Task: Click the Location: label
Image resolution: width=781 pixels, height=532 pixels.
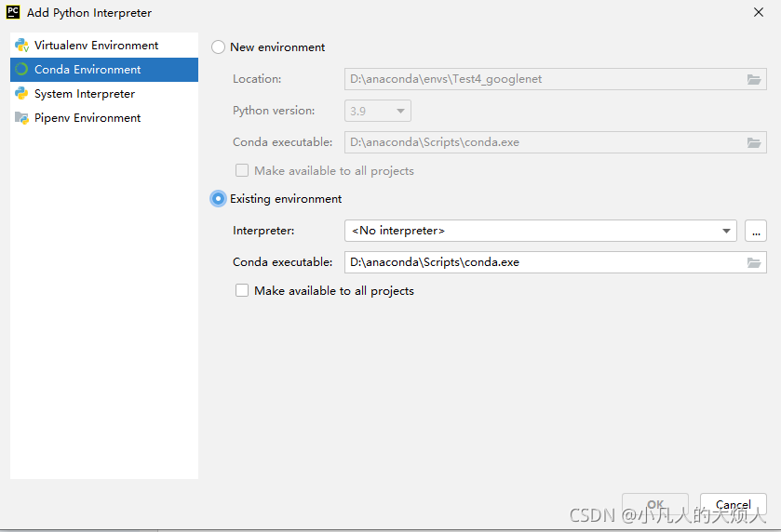Action: click(x=257, y=79)
